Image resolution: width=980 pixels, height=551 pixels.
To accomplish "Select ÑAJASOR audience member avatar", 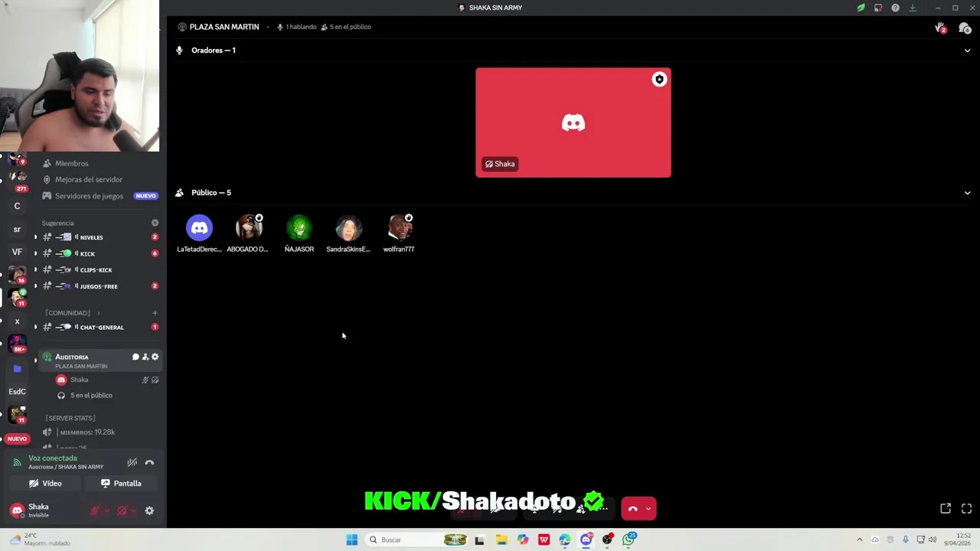I will tap(299, 228).
